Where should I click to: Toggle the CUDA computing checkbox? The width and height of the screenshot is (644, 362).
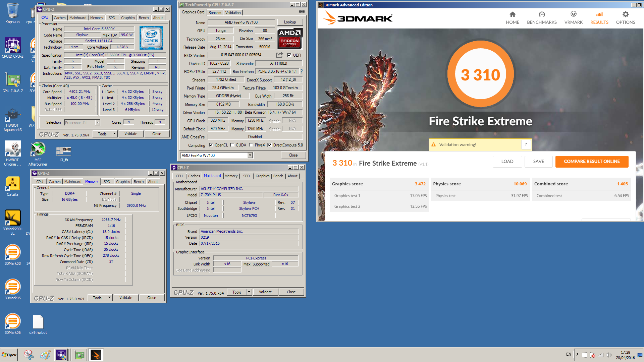tap(232, 145)
